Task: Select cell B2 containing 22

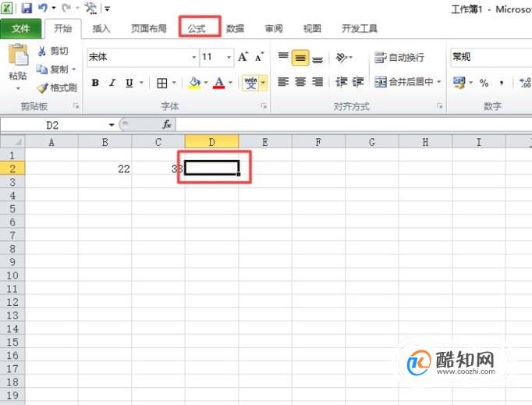Action: coord(105,169)
